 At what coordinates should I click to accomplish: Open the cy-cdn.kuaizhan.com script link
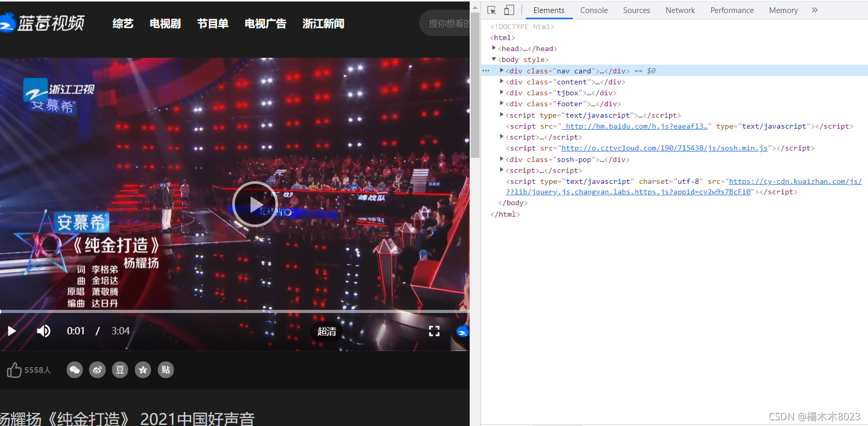pos(796,181)
